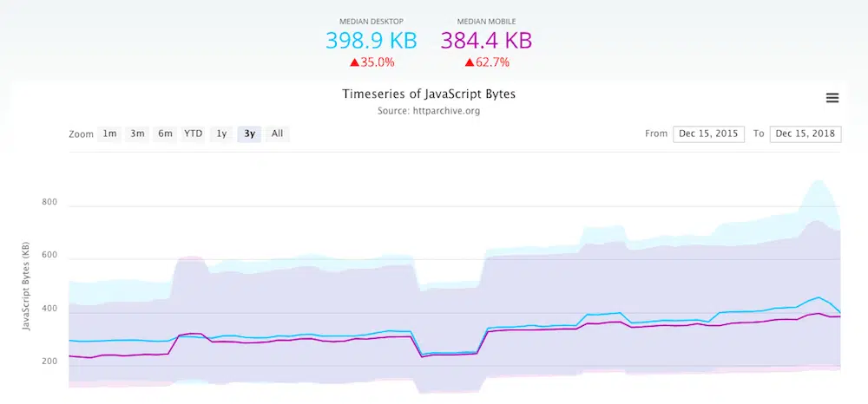Click the red up-triangle beside 62.7%
This screenshot has height=404, width=868.
pos(470,62)
